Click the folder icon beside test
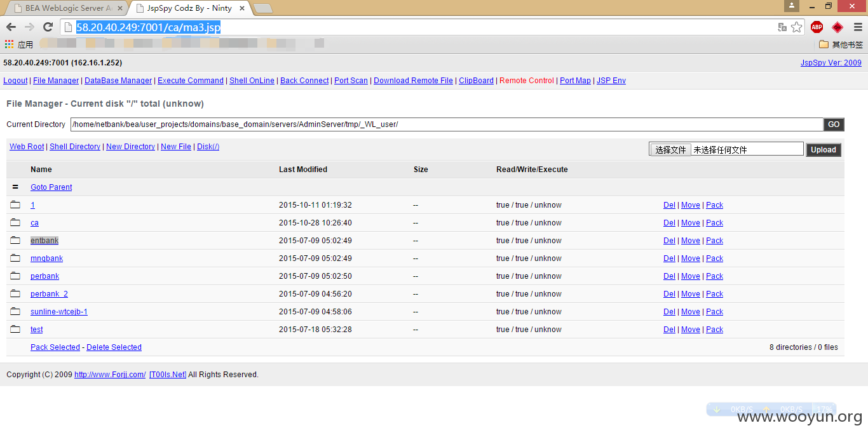This screenshot has width=868, height=435. [x=15, y=329]
